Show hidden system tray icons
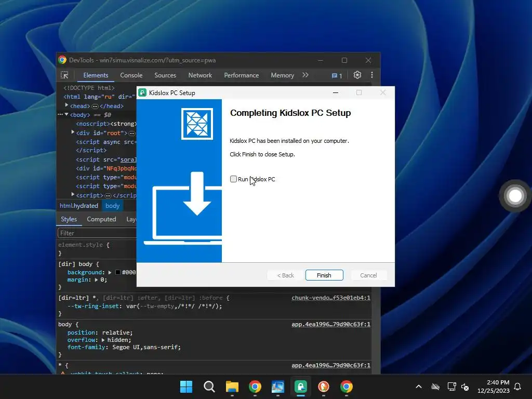Viewport: 532px width, 399px height. click(x=419, y=387)
